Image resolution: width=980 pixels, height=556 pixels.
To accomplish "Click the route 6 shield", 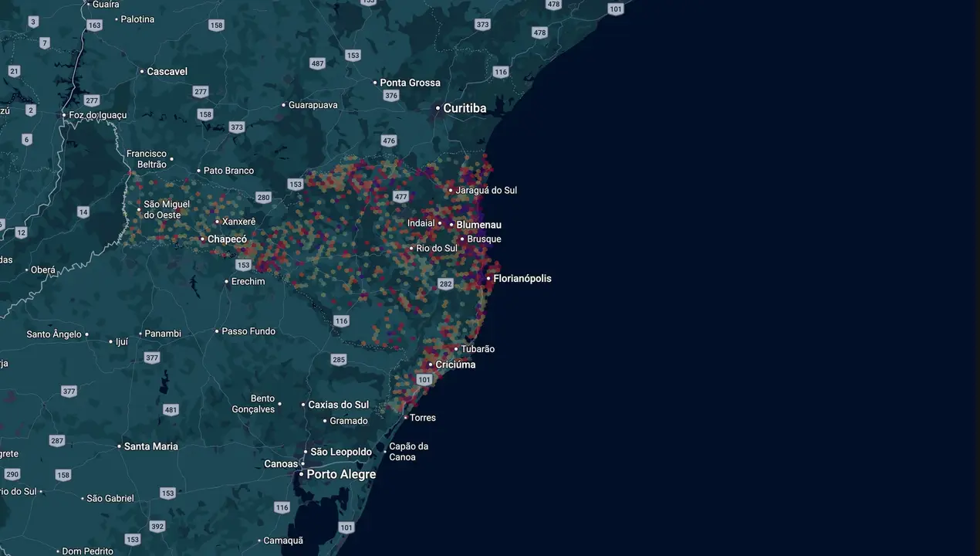I will (27, 140).
